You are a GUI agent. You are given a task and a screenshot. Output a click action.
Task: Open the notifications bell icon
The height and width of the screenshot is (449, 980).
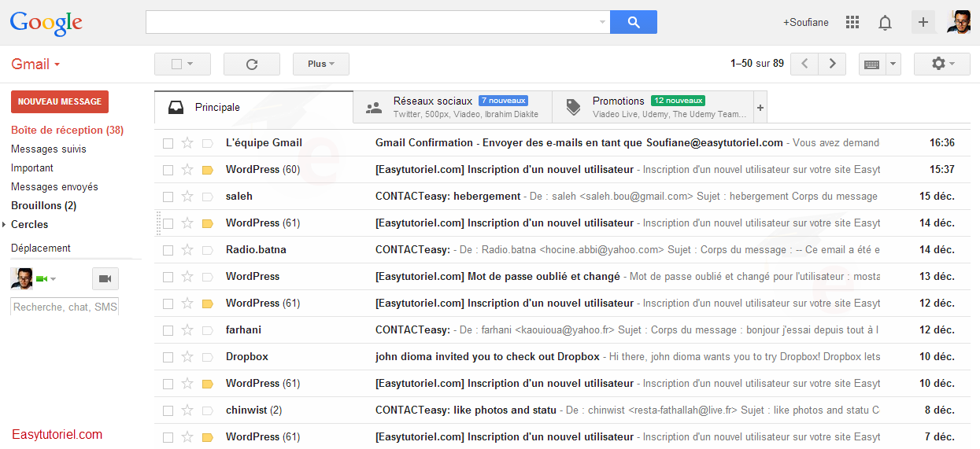coord(885,22)
